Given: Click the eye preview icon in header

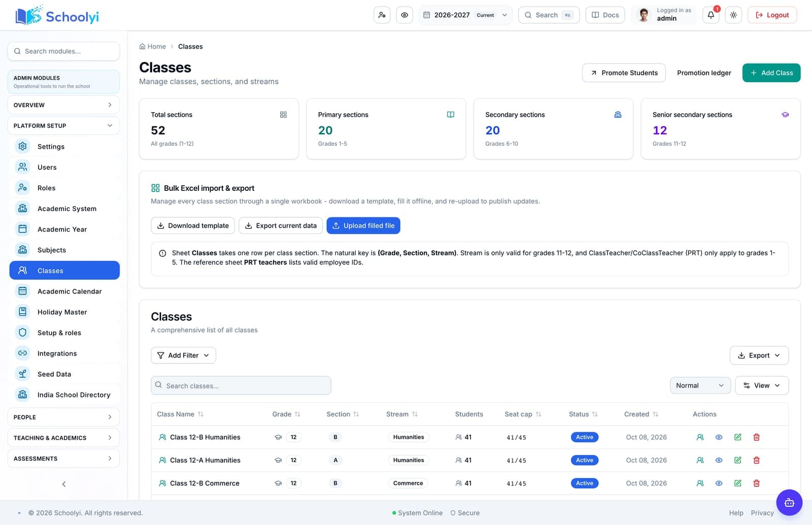Looking at the screenshot, I should point(404,15).
